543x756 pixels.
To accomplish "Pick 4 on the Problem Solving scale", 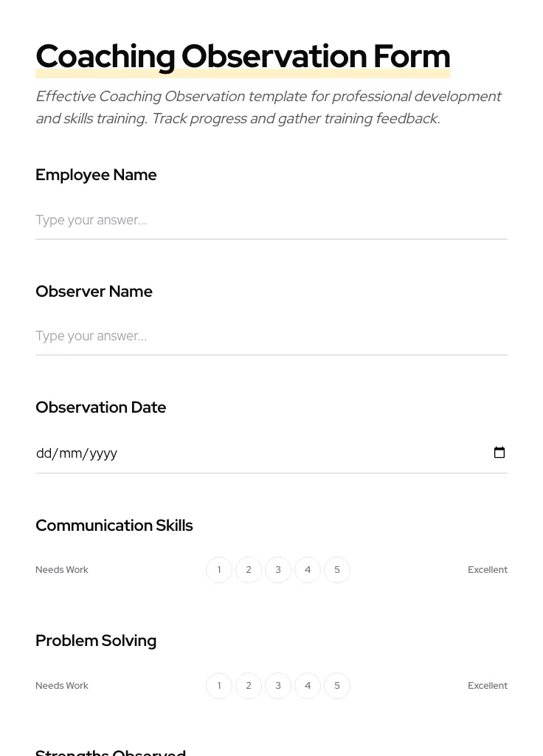I will [x=308, y=686].
